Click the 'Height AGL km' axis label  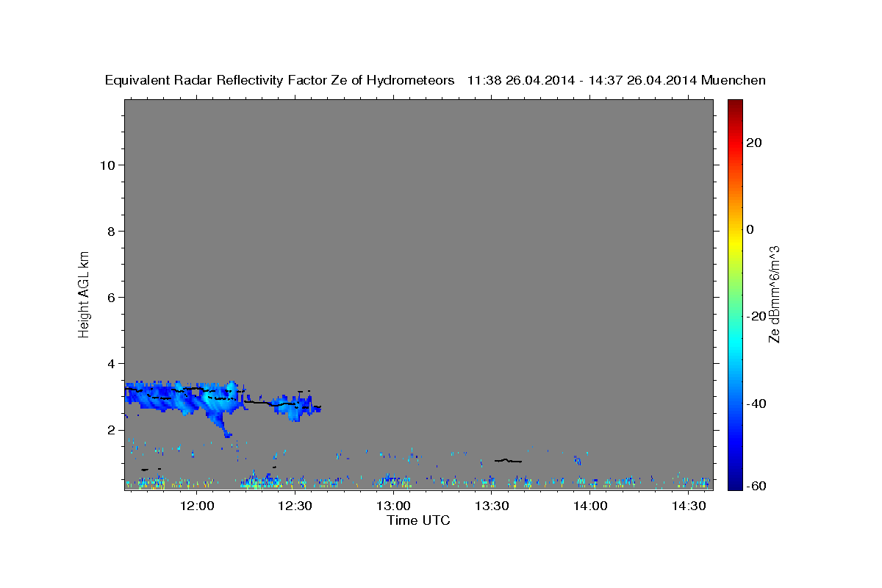85,293
